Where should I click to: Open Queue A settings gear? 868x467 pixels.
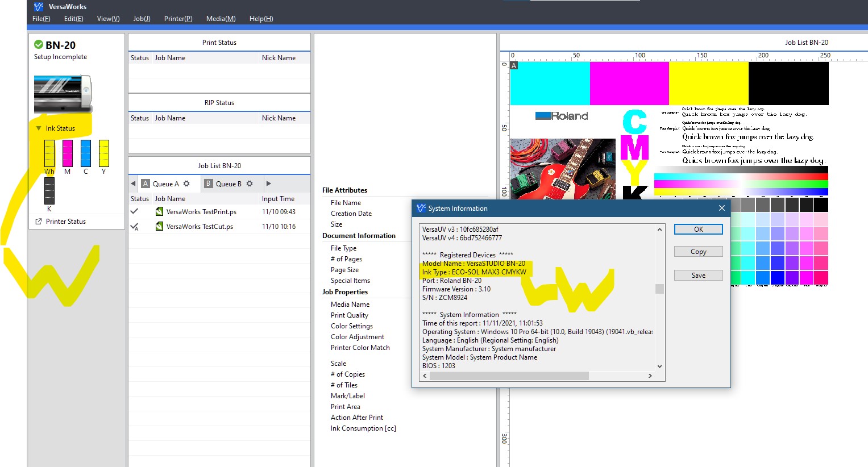186,184
